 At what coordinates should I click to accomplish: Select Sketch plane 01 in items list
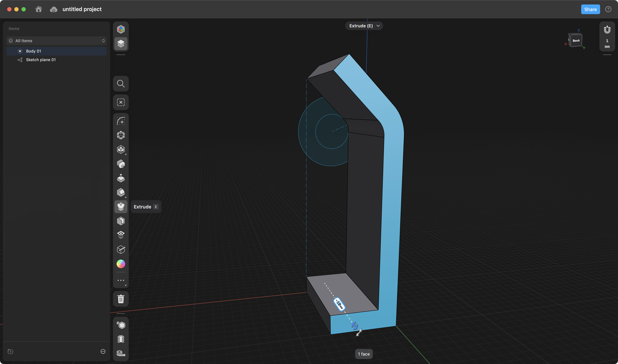(41, 60)
